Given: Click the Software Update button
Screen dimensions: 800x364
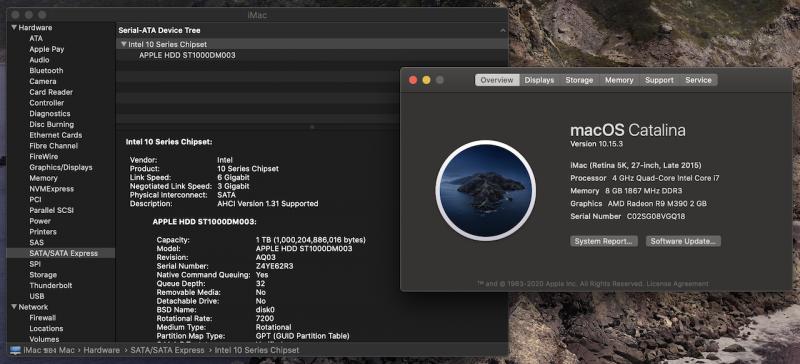Looking at the screenshot, I should click(683, 241).
